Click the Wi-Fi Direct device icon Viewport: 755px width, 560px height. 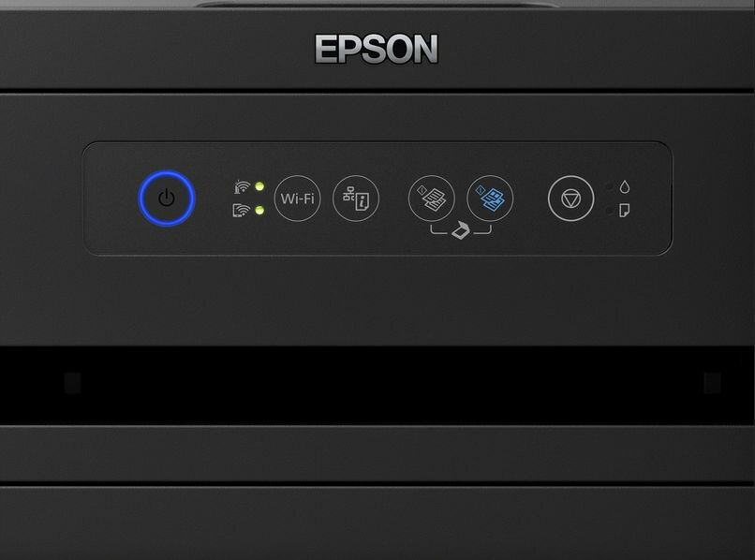(242, 211)
